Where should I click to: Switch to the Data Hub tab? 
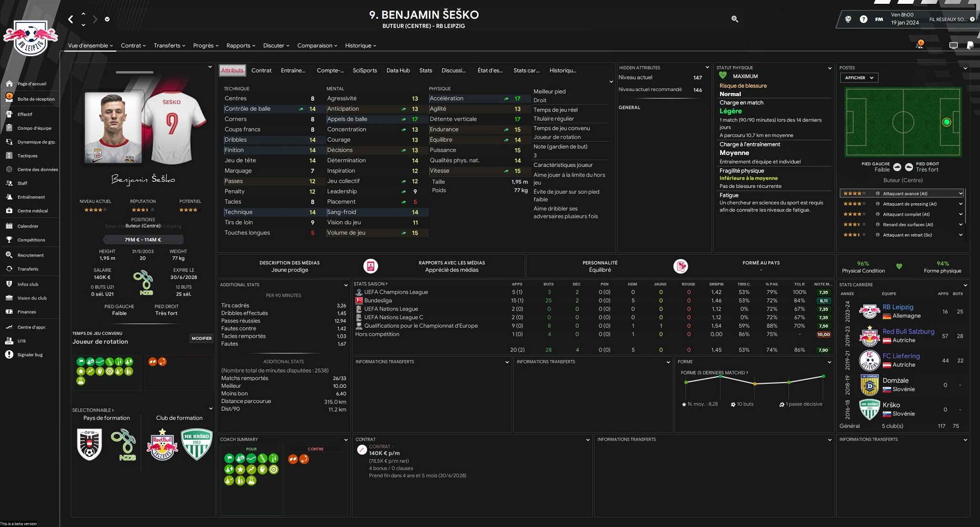tap(398, 70)
